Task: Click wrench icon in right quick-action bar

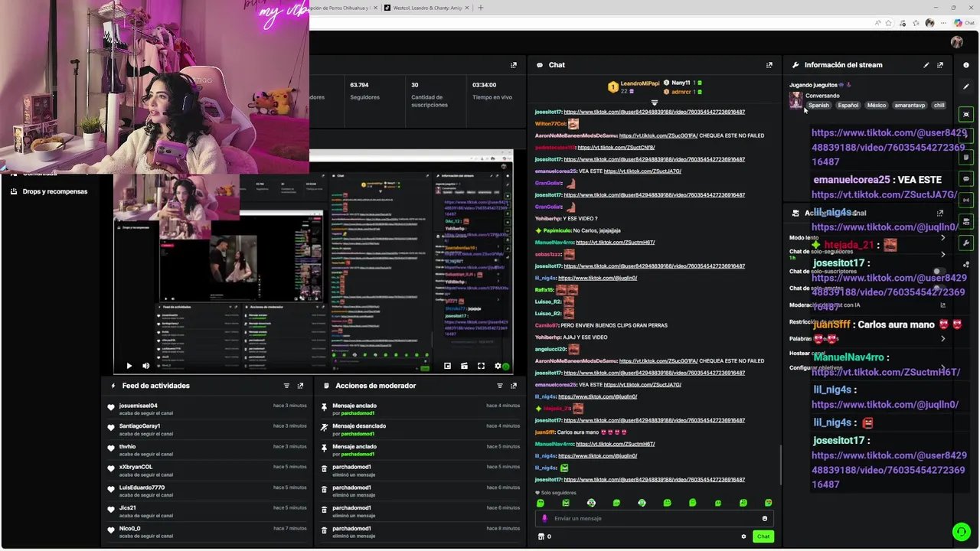Action: click(966, 243)
